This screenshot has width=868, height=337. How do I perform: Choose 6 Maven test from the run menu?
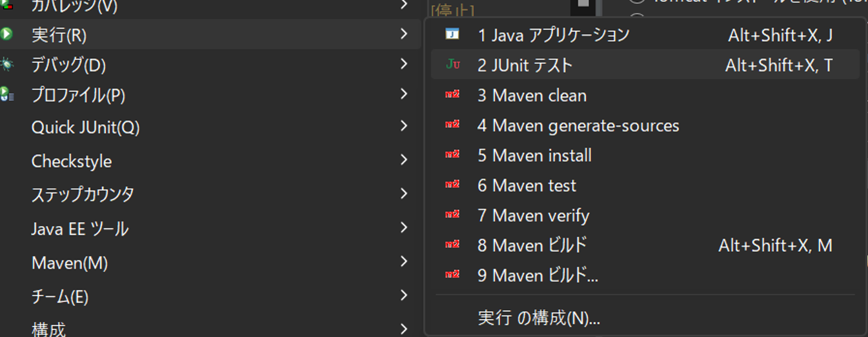tap(527, 185)
